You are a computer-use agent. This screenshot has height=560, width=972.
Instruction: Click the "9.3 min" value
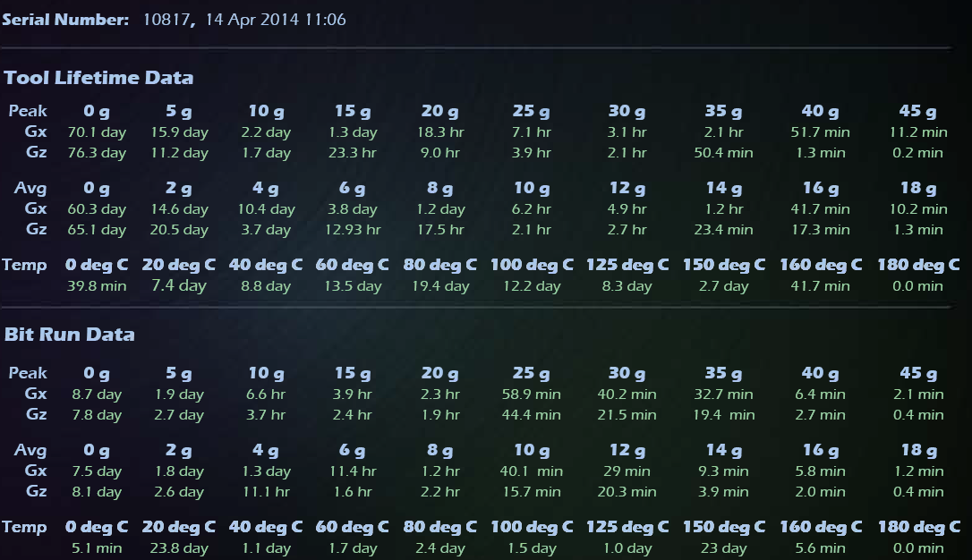click(723, 471)
